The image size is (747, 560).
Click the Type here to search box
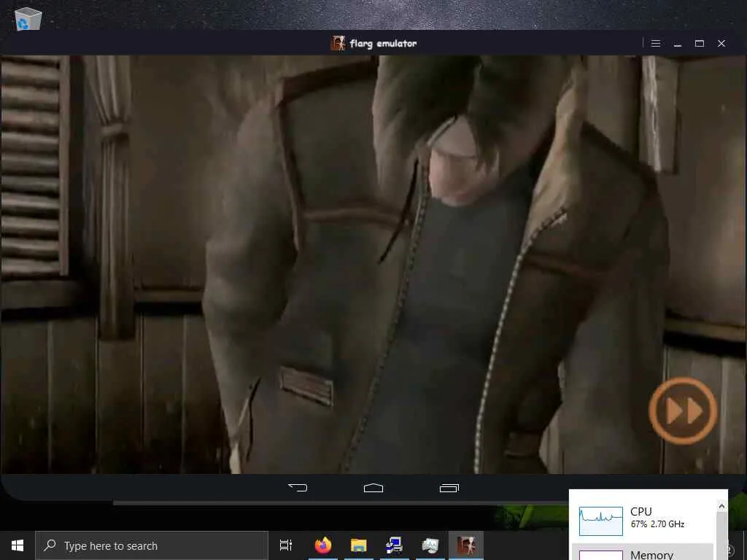(x=152, y=545)
